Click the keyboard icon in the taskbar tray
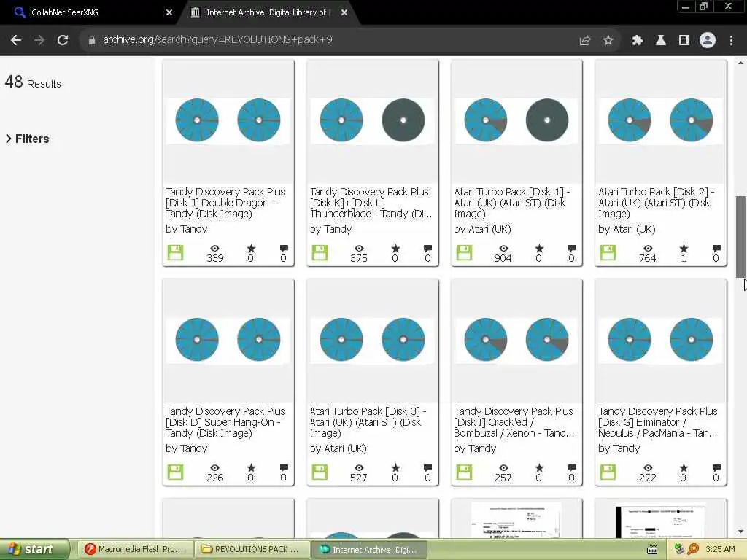Viewport: 747px width, 560px height. [x=653, y=550]
